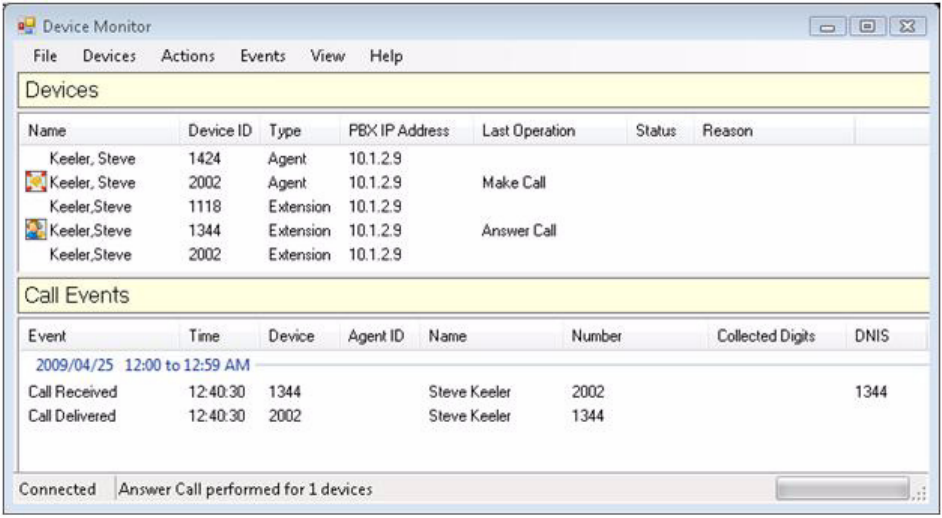Click the Collected Digits column header

778,336
